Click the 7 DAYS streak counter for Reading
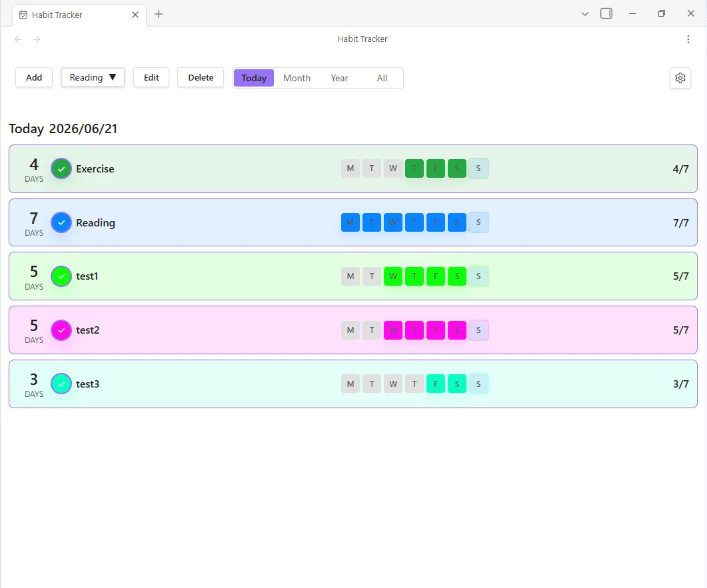 coord(34,224)
